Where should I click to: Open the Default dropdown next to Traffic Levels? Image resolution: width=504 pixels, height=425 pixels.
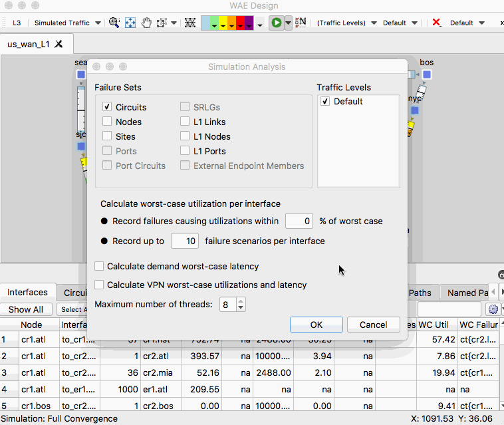pos(400,23)
